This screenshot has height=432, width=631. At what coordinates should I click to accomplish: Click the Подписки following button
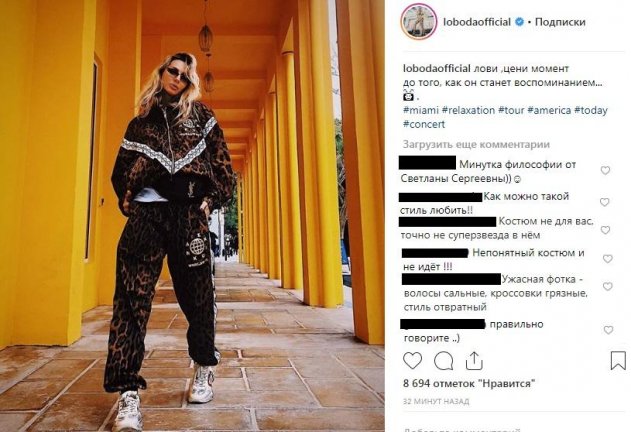click(560, 22)
